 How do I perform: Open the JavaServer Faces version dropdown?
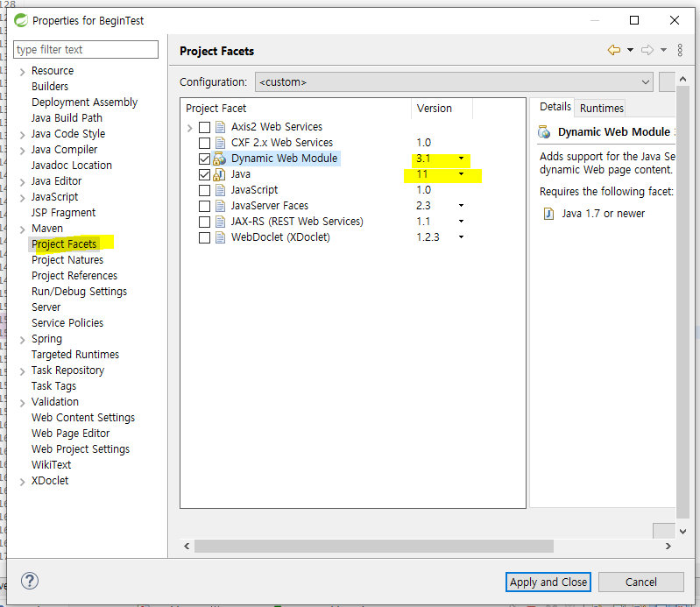click(461, 206)
